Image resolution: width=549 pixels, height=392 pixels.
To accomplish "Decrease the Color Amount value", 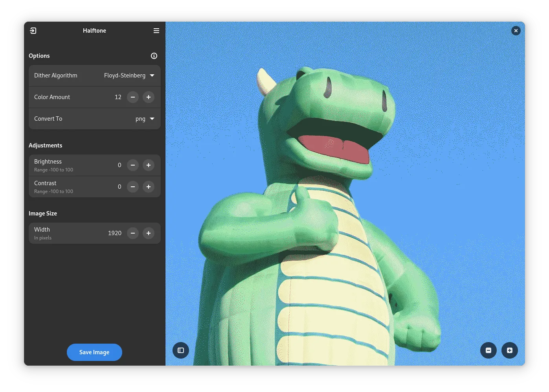I will 133,97.
